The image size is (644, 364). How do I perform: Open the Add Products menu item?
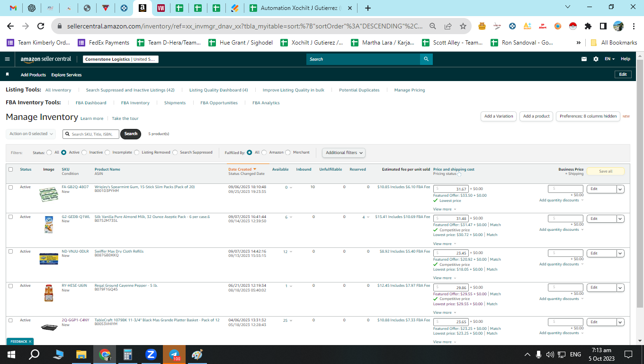33,75
